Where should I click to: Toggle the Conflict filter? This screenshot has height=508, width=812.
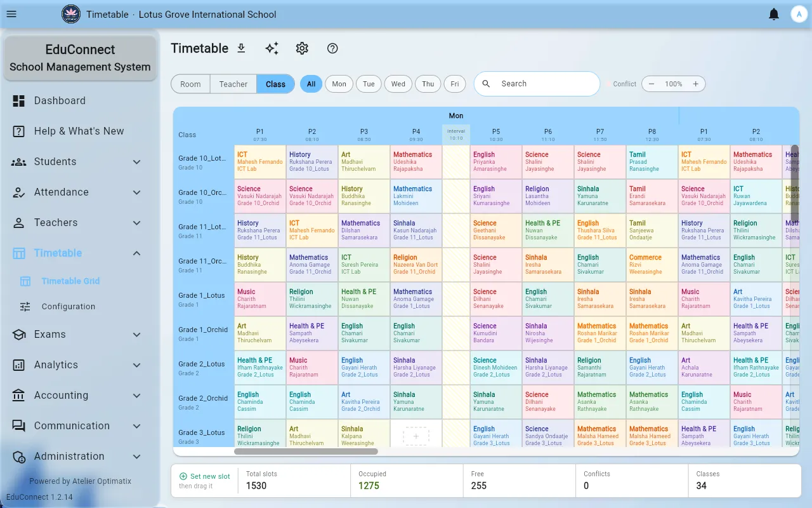pyautogui.click(x=621, y=84)
